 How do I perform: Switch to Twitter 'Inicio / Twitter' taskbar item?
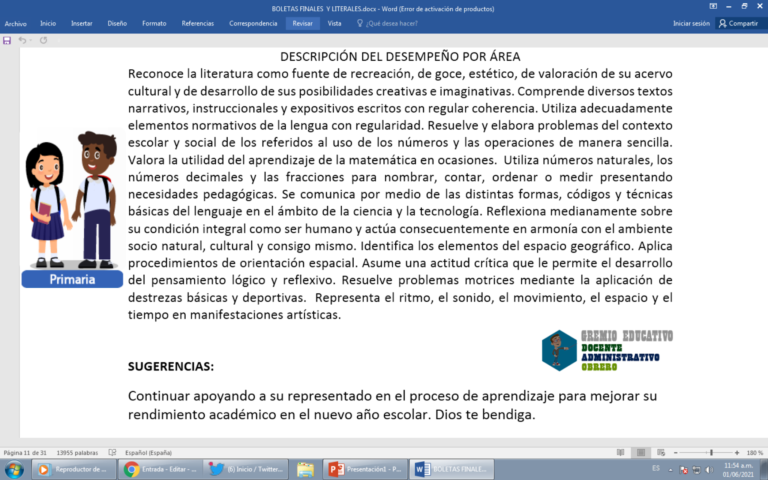(246, 469)
